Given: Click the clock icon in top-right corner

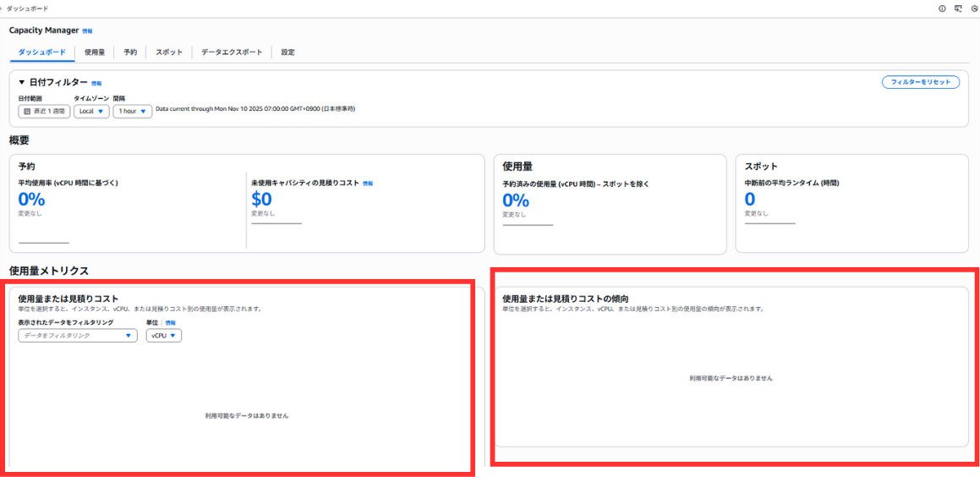Looking at the screenshot, I should click(974, 8).
